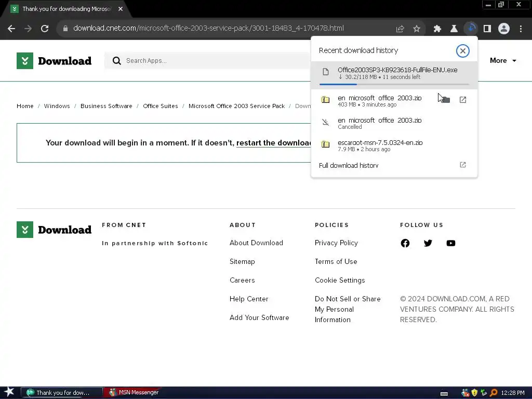The image size is (532, 399).
Task: Open the Sitemap link
Action: pyautogui.click(x=242, y=262)
